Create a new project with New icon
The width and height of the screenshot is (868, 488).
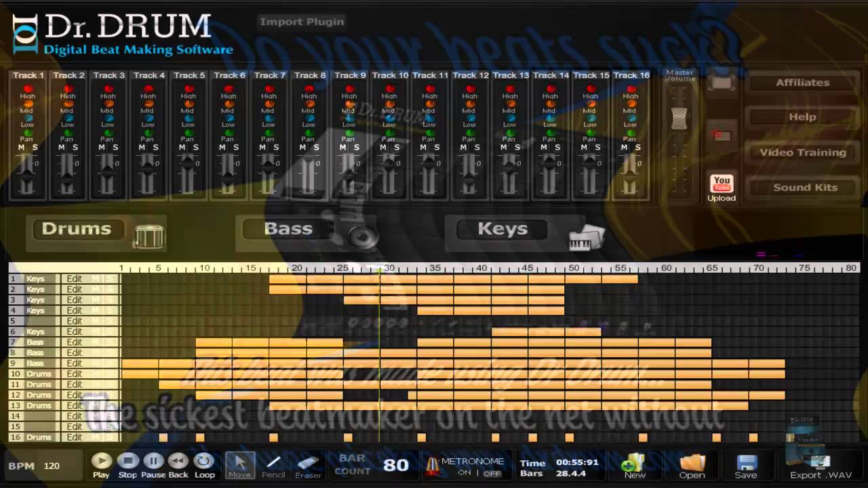(633, 463)
